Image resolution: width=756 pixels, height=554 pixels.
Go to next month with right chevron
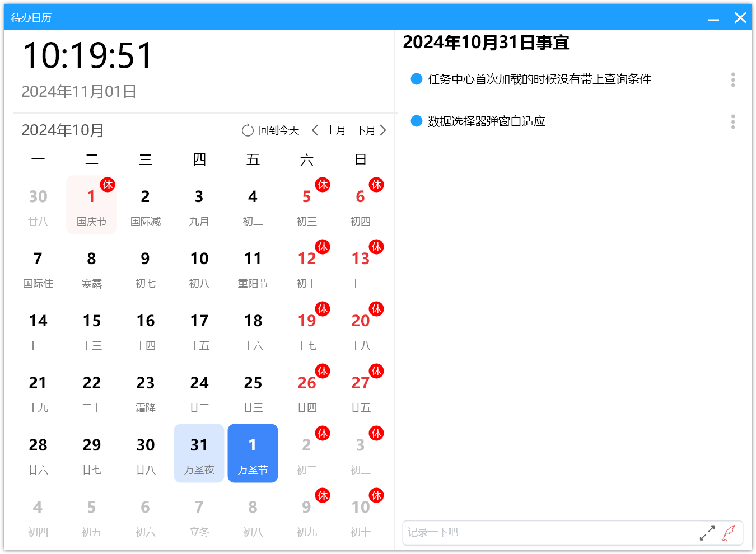point(383,130)
